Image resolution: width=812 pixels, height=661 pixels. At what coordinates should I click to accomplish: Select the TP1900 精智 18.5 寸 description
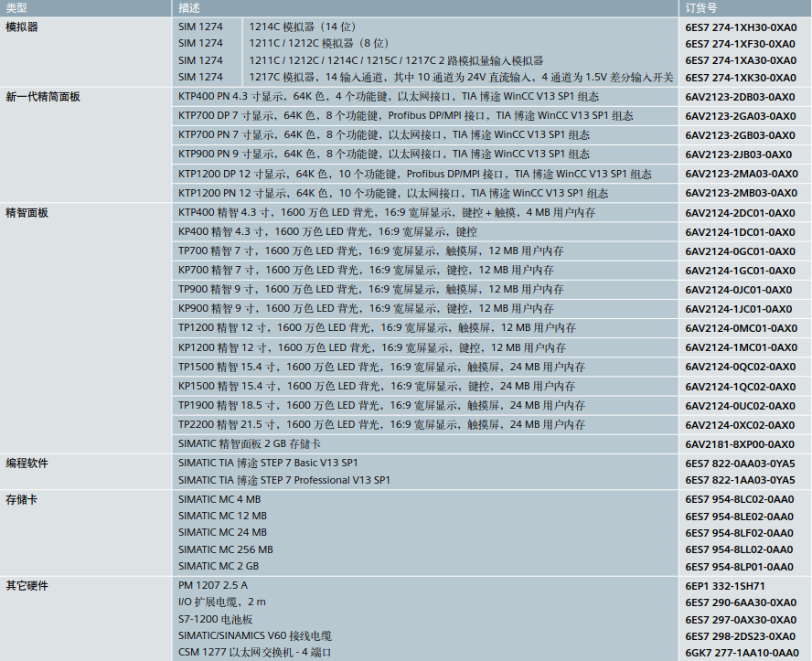[x=381, y=405]
